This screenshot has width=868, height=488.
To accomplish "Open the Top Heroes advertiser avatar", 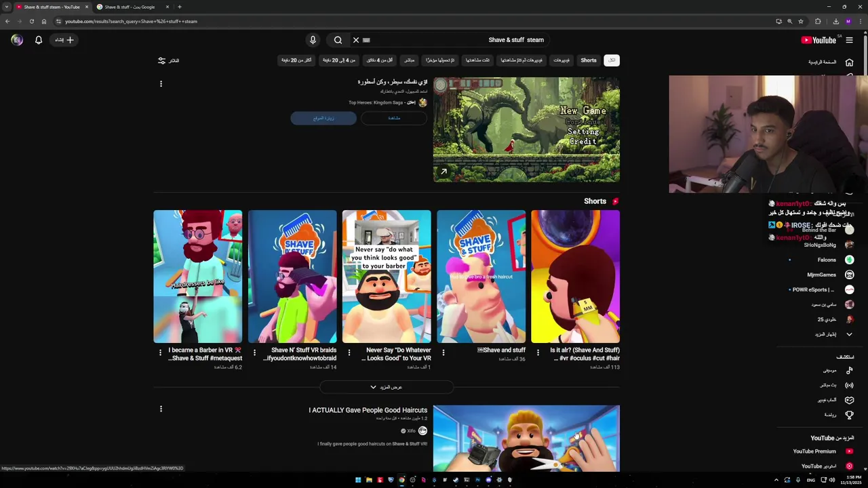I will point(422,102).
